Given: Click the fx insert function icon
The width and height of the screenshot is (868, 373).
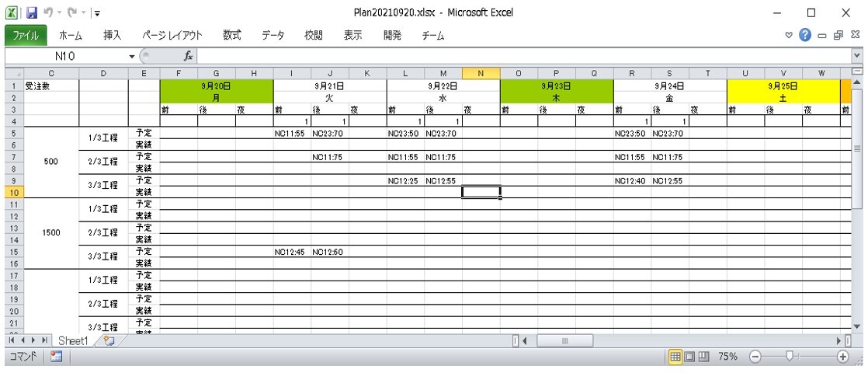Looking at the screenshot, I should pyautogui.click(x=187, y=56).
